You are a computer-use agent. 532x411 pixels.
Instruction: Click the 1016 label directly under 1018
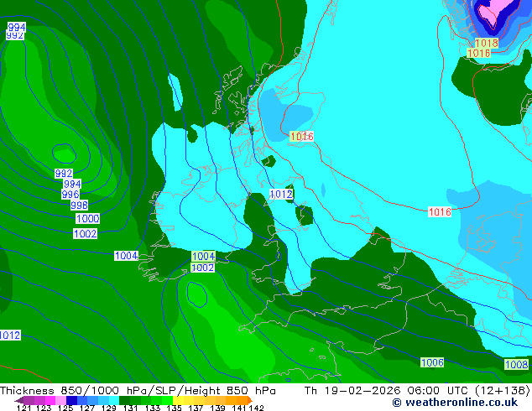tap(478, 53)
